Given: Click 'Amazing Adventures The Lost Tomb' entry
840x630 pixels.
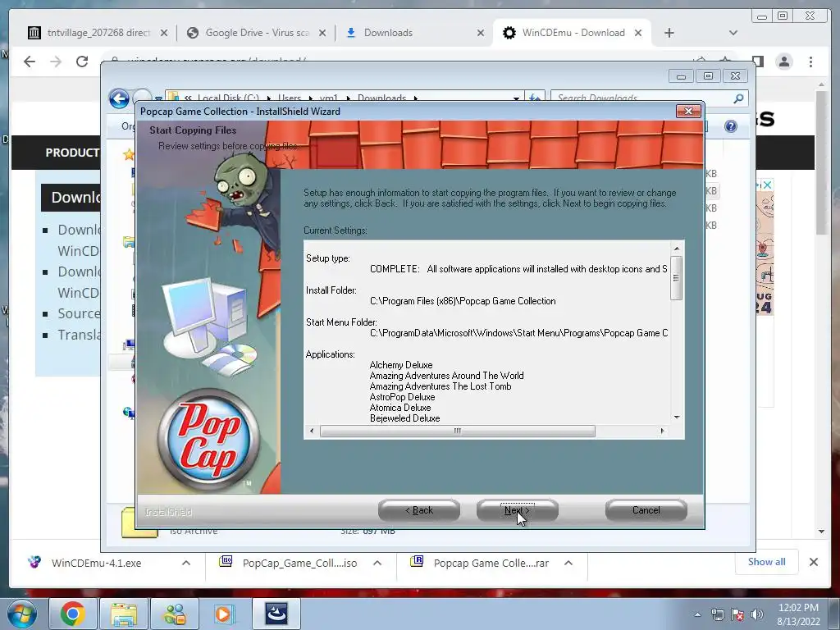Looking at the screenshot, I should pos(441,386).
